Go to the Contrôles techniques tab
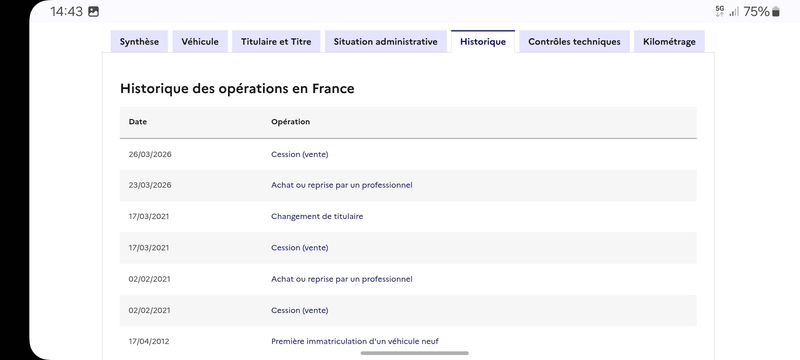 click(x=574, y=42)
